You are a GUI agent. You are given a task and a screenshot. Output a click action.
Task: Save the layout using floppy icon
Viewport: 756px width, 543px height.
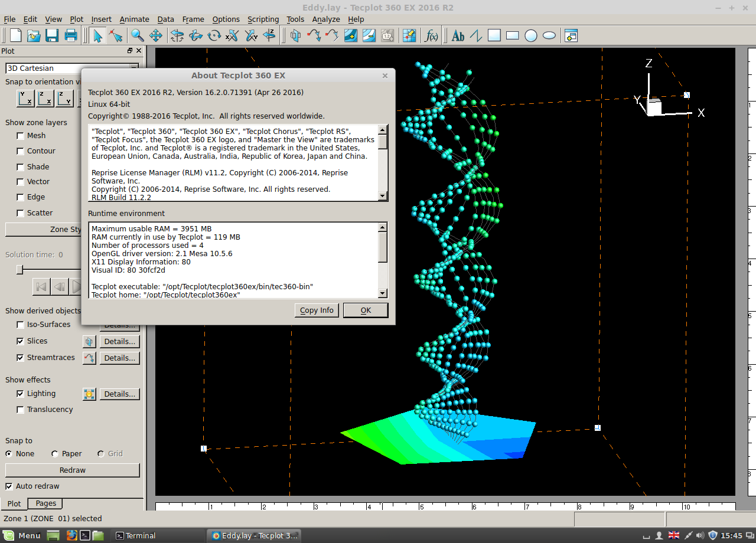52,35
